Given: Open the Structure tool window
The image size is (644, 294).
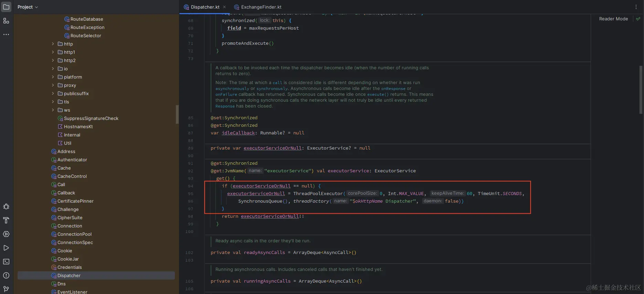Looking at the screenshot, I should point(6,21).
